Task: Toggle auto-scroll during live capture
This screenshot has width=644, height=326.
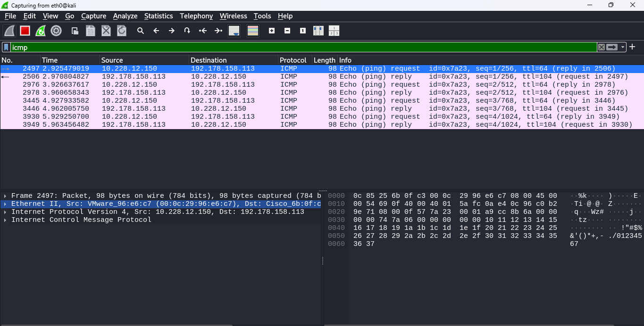Action: (x=234, y=31)
